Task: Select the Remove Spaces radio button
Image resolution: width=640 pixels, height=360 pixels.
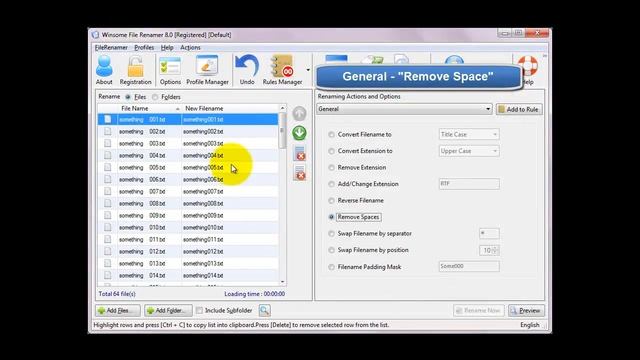Action: [331, 217]
